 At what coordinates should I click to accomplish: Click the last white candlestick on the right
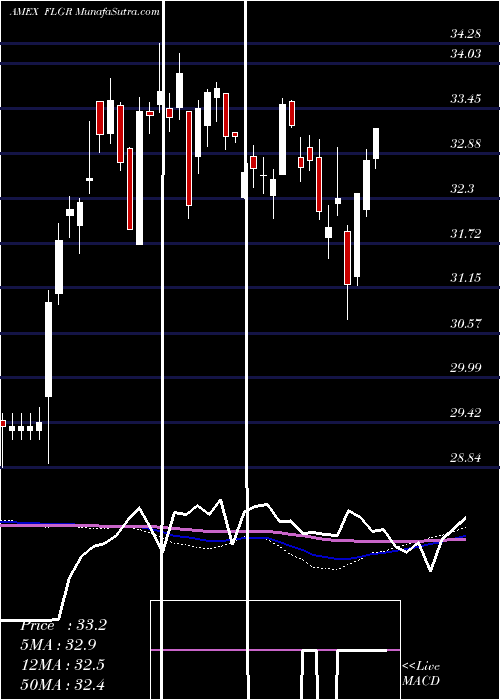click(376, 143)
